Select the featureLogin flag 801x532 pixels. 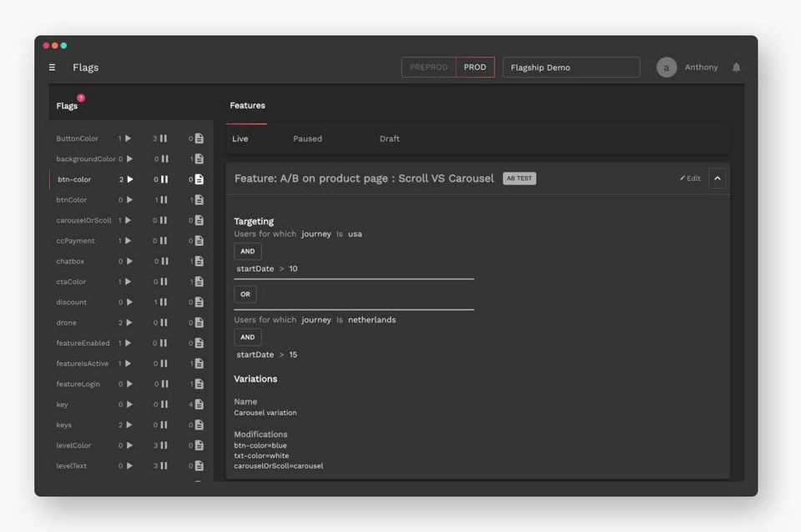point(78,384)
